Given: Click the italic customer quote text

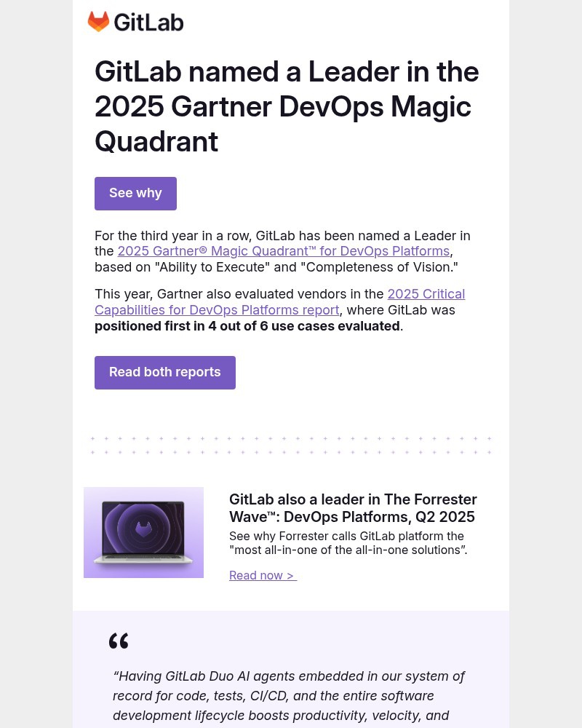Looking at the screenshot, I should pyautogui.click(x=289, y=695).
